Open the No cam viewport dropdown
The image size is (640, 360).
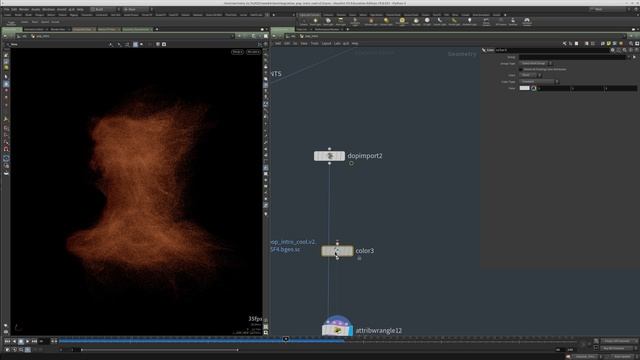click(x=253, y=52)
